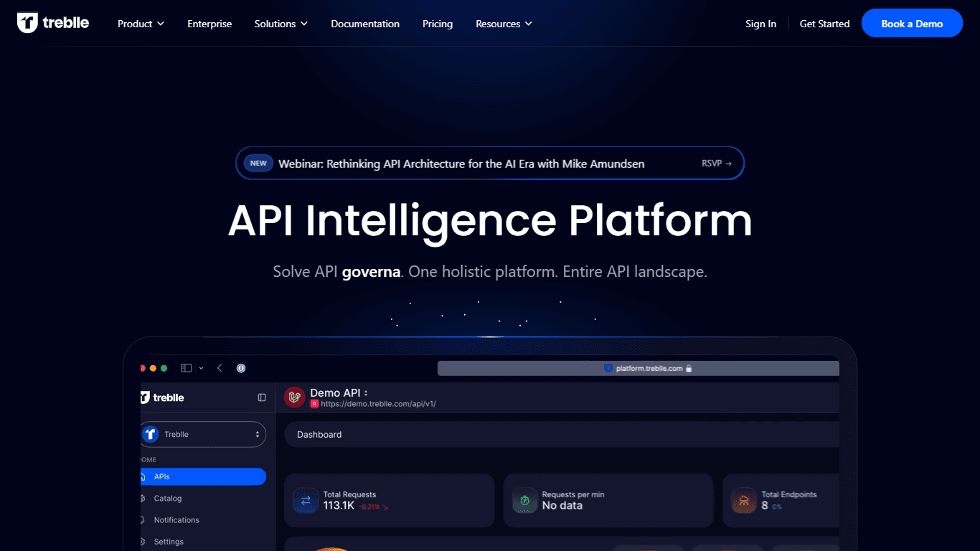Expand the Resources dropdown menu

504,24
